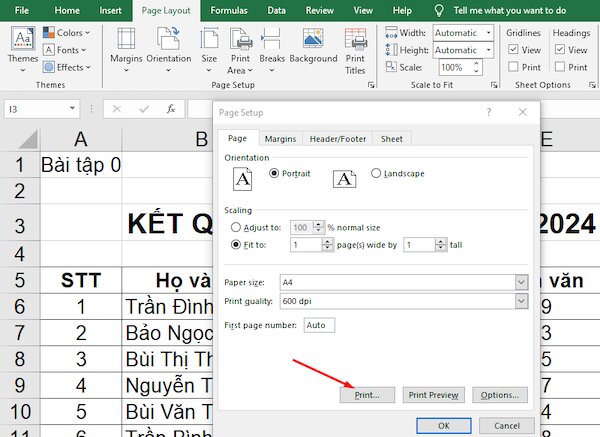The height and width of the screenshot is (437, 600).
Task: Expand the ribbon Width dropdown
Action: click(x=488, y=33)
